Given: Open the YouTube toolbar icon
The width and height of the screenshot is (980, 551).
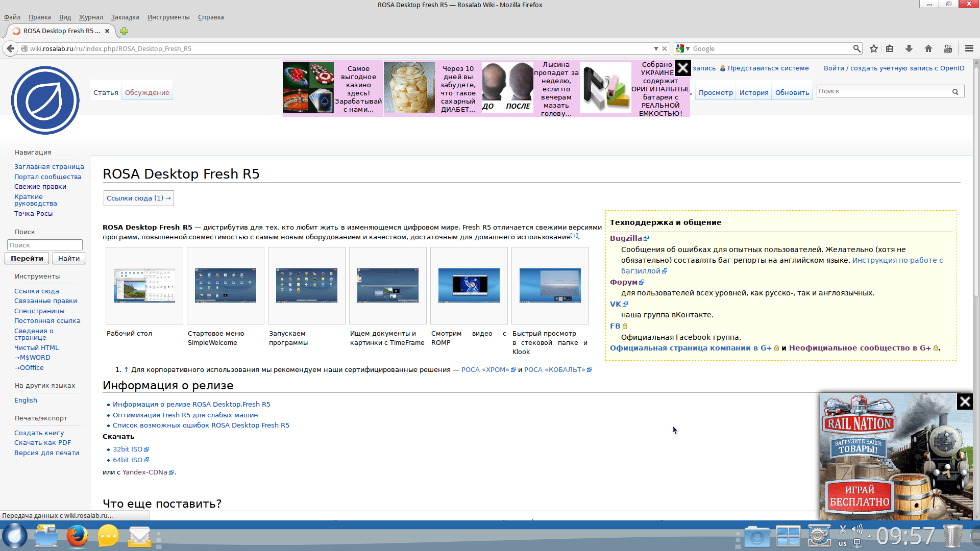Looking at the screenshot, I should (948, 48).
